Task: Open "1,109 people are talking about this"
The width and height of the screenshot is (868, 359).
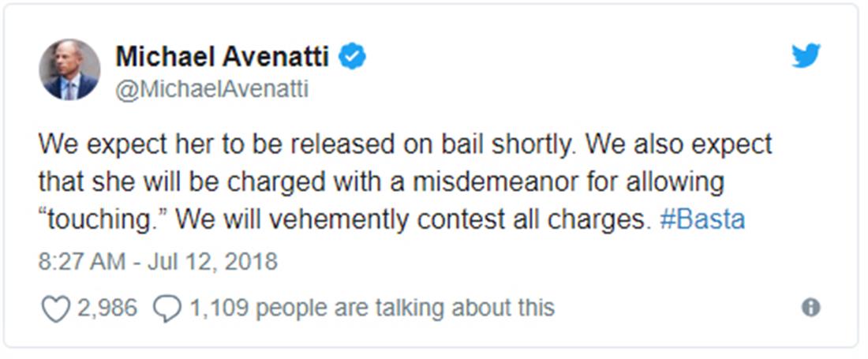Action: coord(372,308)
